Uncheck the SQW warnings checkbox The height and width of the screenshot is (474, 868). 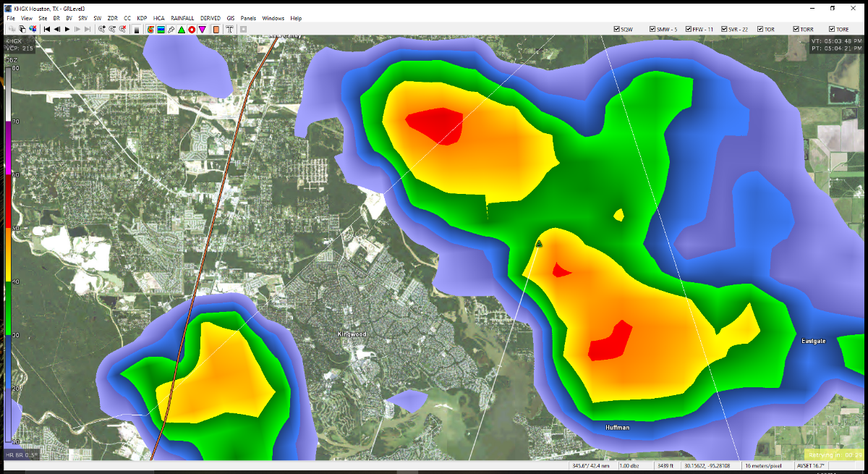coord(617,29)
